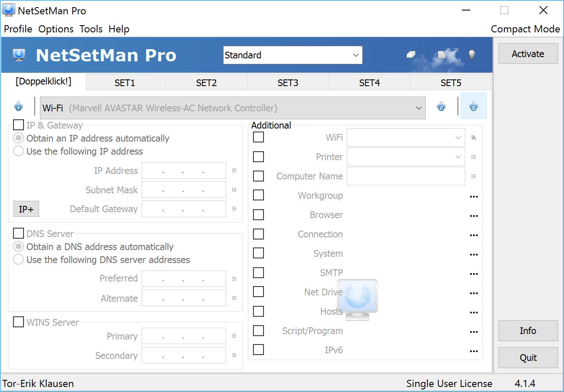The image size is (564, 392).
Task: Click the note page icon in header
Action: click(x=441, y=54)
